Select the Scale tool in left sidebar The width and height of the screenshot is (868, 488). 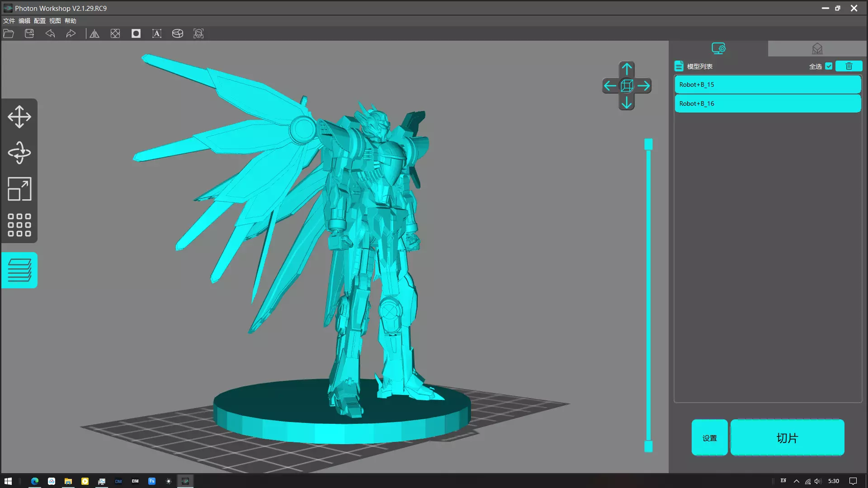point(19,189)
